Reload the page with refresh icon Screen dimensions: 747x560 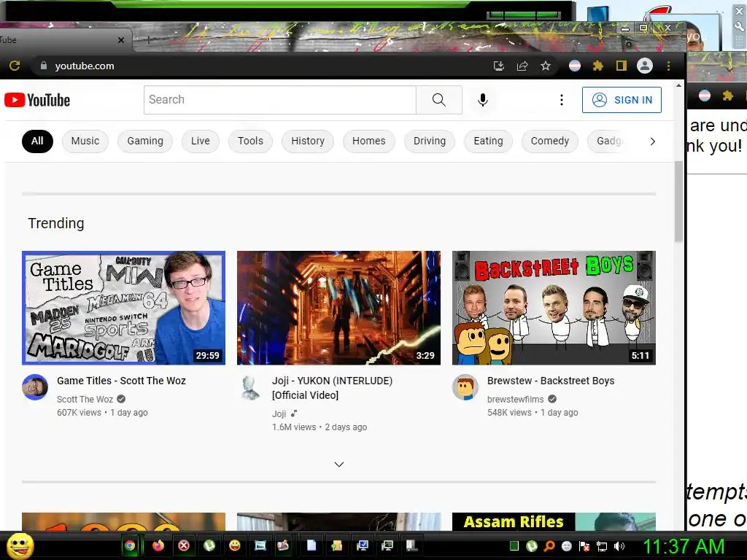pyautogui.click(x=15, y=66)
